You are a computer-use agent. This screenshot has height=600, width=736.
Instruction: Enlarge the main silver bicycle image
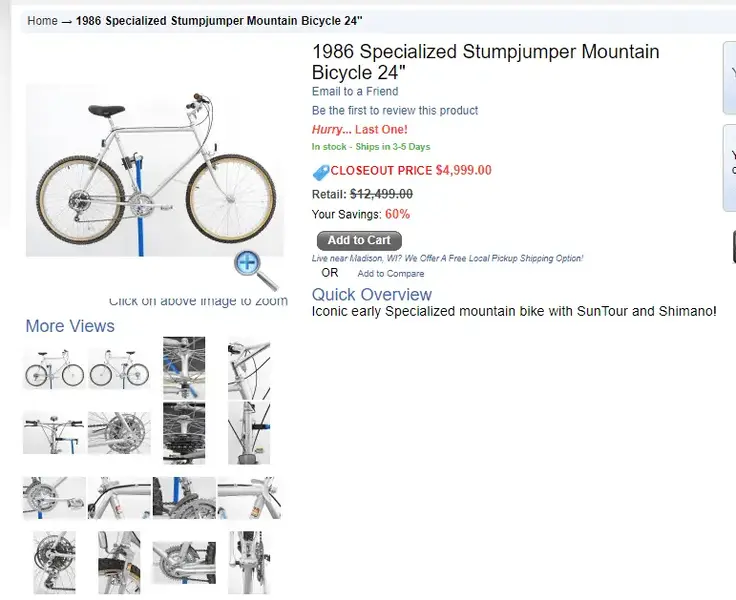[154, 170]
